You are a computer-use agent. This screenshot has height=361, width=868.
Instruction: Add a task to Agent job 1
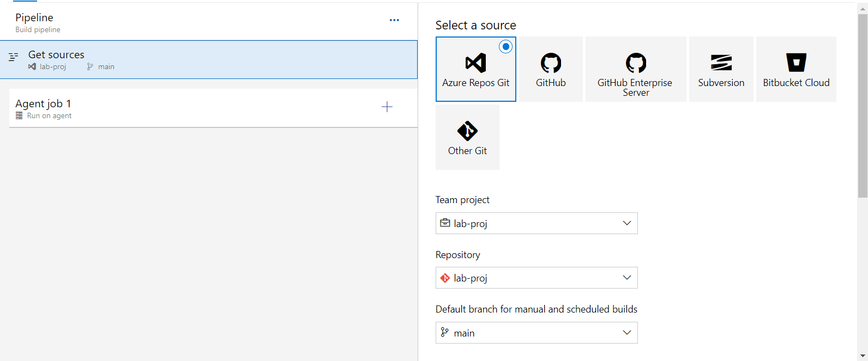[x=387, y=107]
